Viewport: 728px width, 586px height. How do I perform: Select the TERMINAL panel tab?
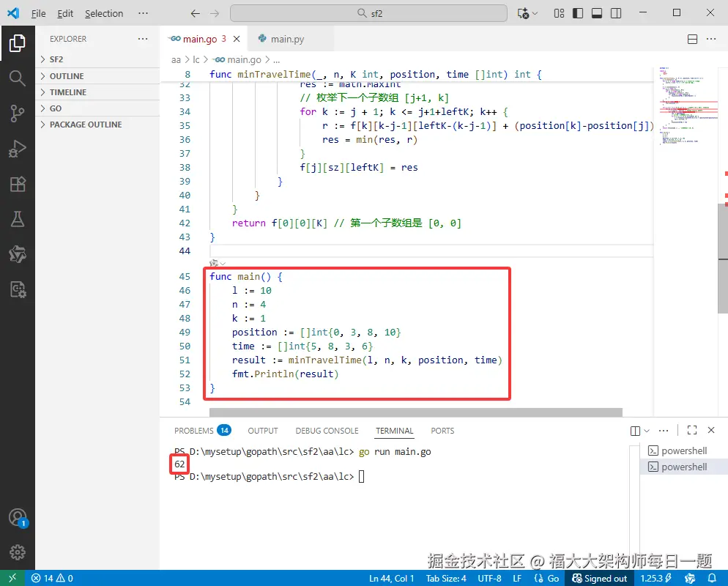point(394,431)
